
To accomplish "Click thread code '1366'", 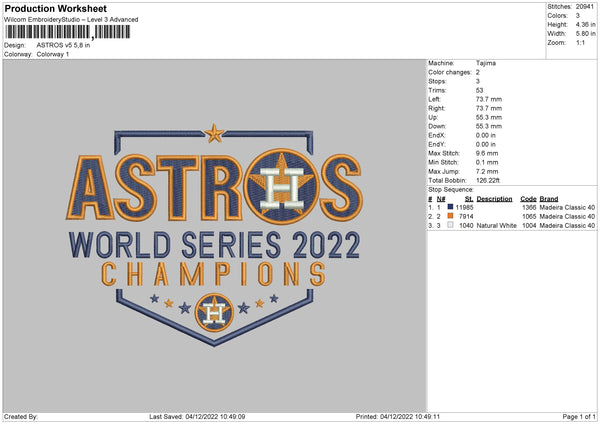I will pyautogui.click(x=529, y=207).
